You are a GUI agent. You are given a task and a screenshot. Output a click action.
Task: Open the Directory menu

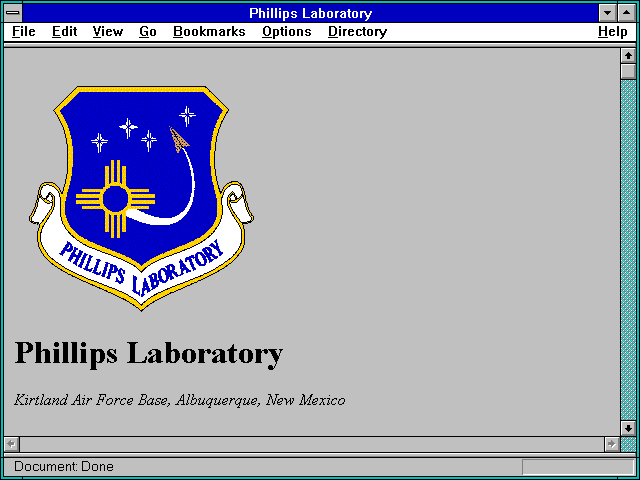point(358,32)
